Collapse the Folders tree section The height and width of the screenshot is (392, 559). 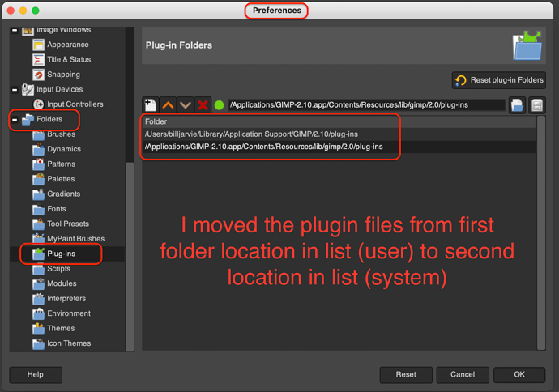15,119
